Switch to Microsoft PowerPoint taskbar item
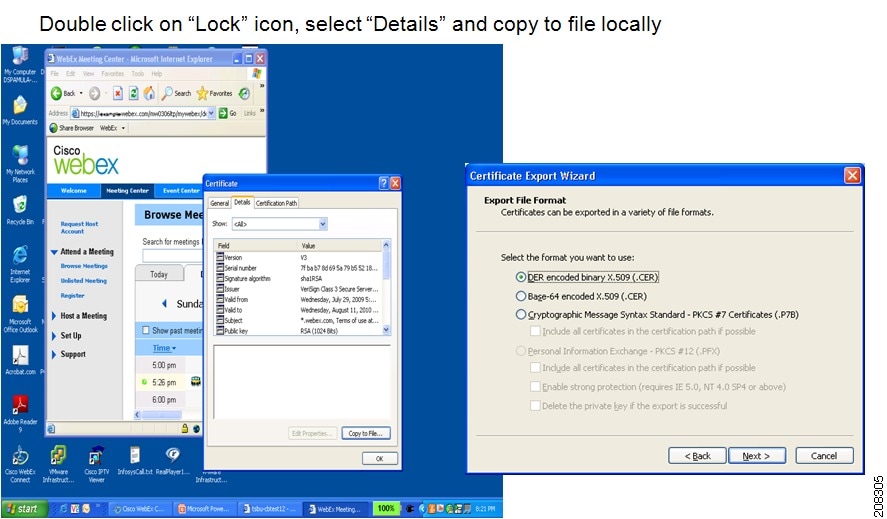 tap(204, 509)
